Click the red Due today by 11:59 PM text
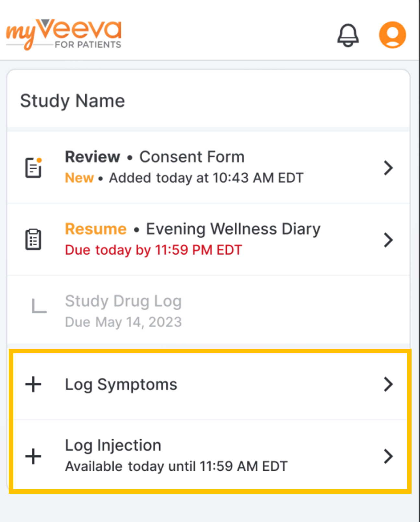 click(153, 250)
